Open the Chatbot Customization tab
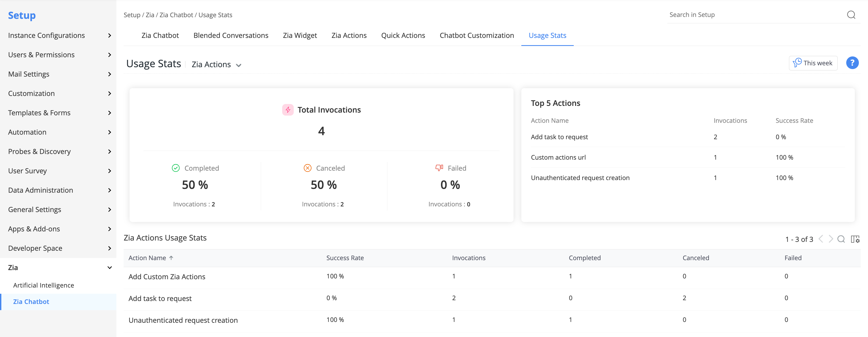 click(476, 35)
